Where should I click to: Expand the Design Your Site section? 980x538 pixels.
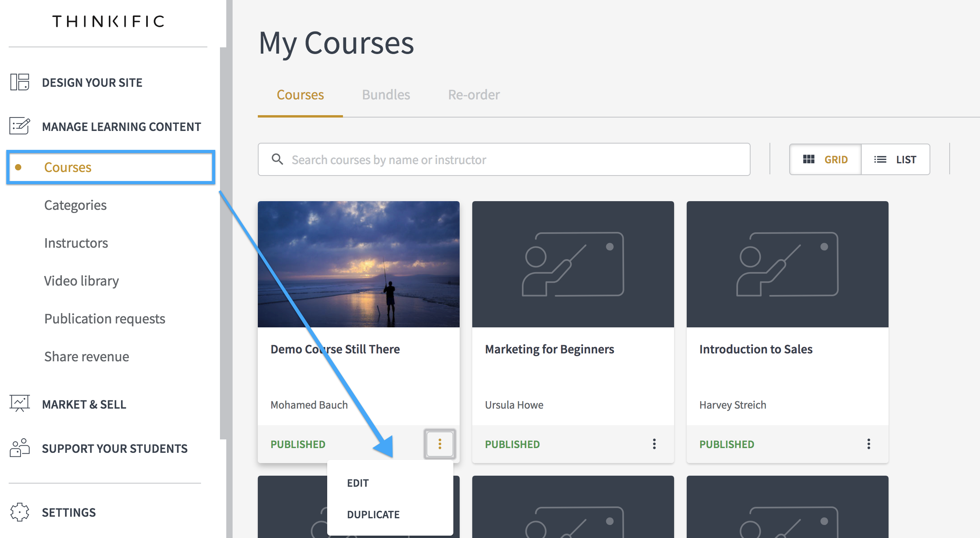coord(92,82)
